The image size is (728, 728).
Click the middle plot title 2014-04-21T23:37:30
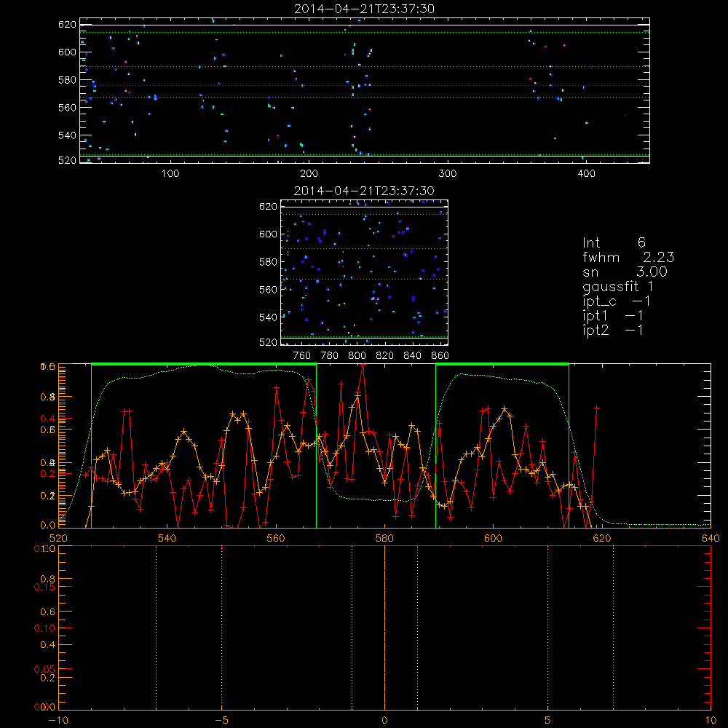click(x=365, y=191)
